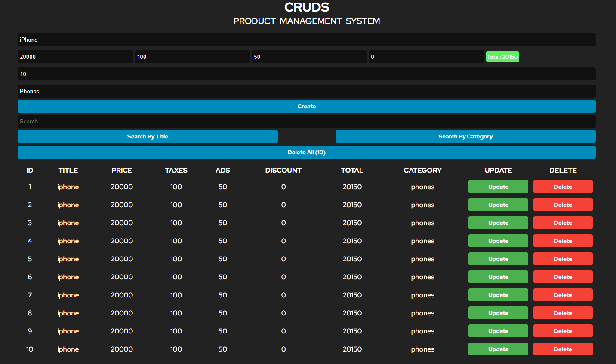Click the Search input box
The image size is (616, 364).
pyautogui.click(x=307, y=121)
